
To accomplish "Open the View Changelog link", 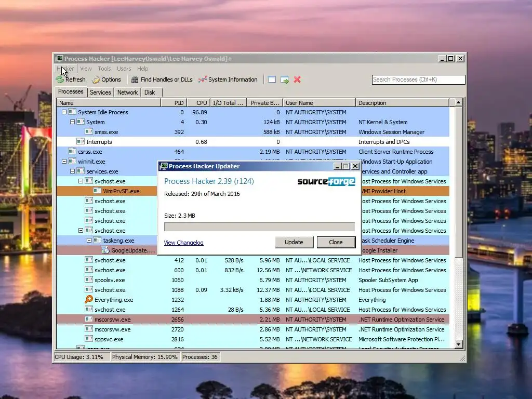I will point(183,243).
